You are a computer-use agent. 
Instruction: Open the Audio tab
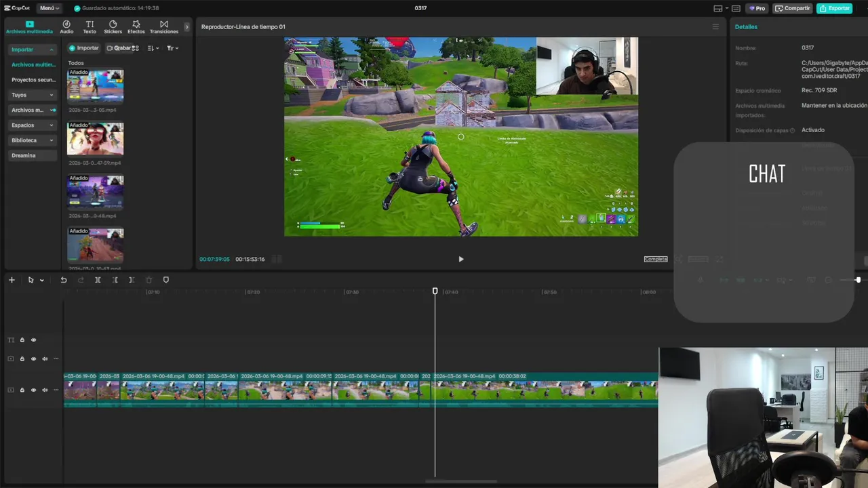[x=66, y=27]
